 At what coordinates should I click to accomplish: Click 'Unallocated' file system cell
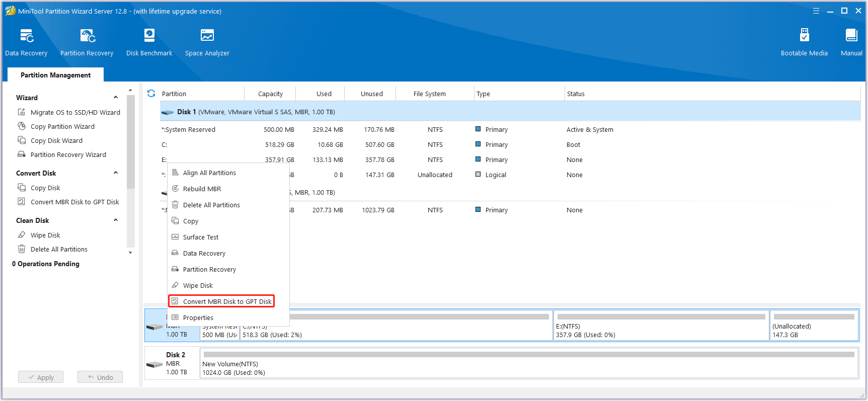tap(435, 175)
